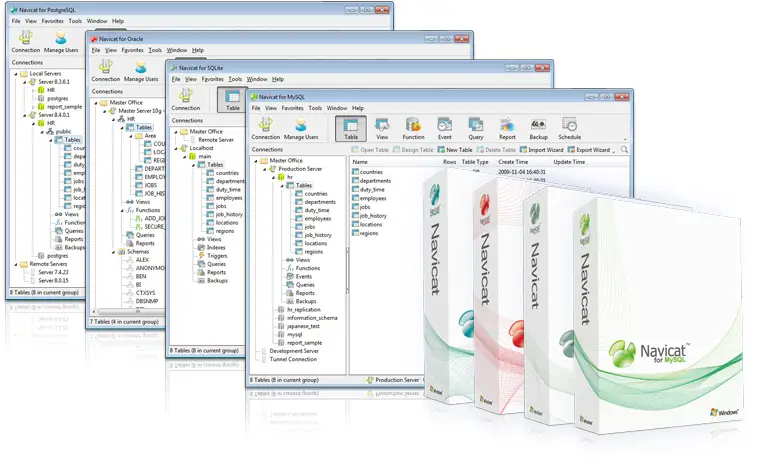This screenshot has width=765, height=467.
Task: Click Connection icon in Navicat for PostgreSQL window
Action: point(25,41)
